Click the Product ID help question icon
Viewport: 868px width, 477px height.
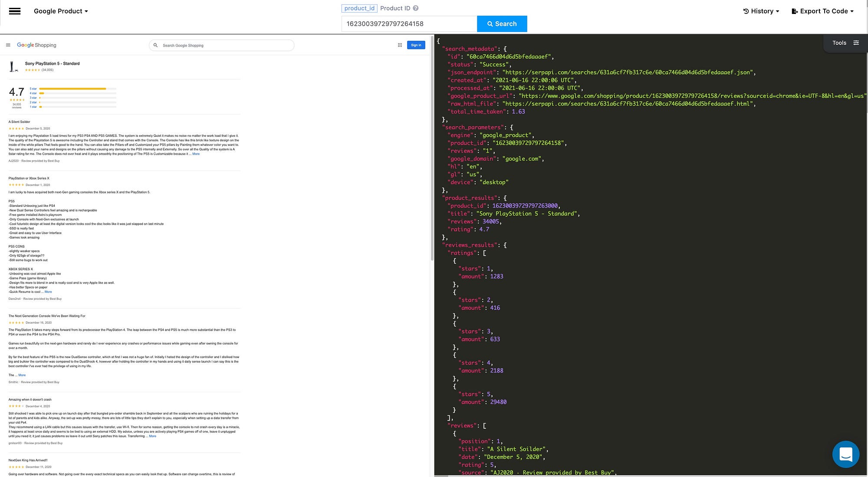(x=415, y=8)
